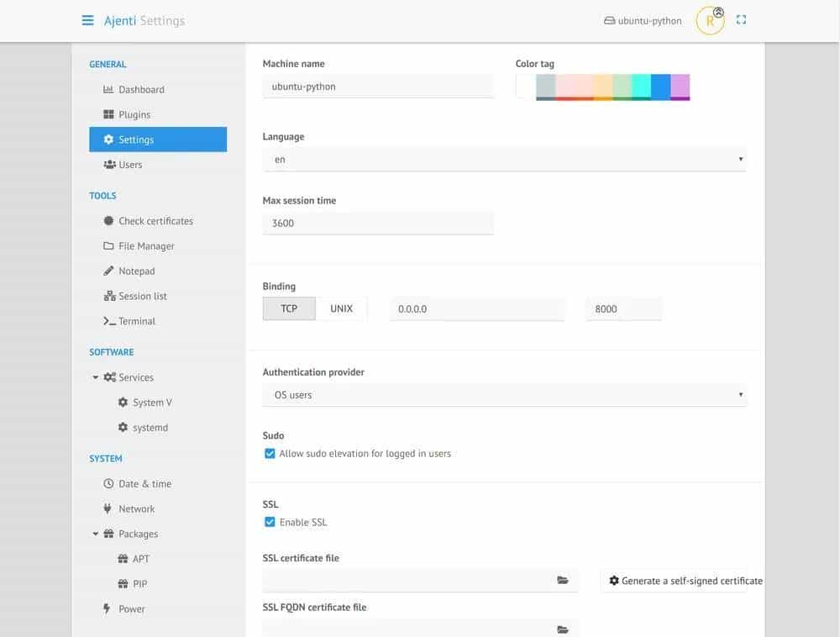
Task: Uncheck the Enable SSL checkbox
Action: point(270,523)
